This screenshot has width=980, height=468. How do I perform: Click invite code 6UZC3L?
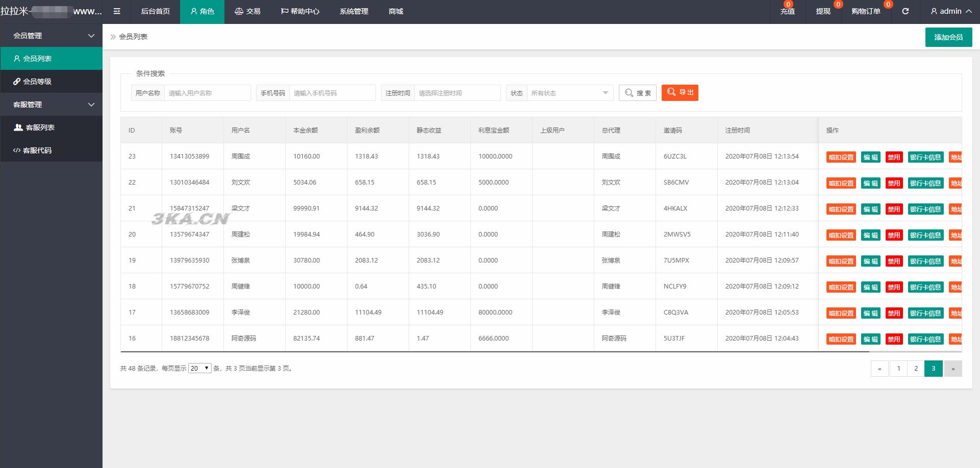[675, 157]
